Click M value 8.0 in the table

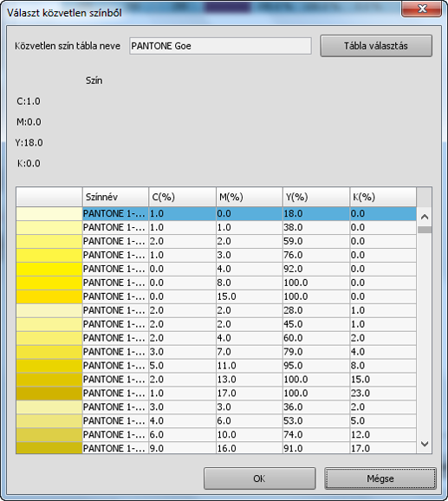coord(250,283)
